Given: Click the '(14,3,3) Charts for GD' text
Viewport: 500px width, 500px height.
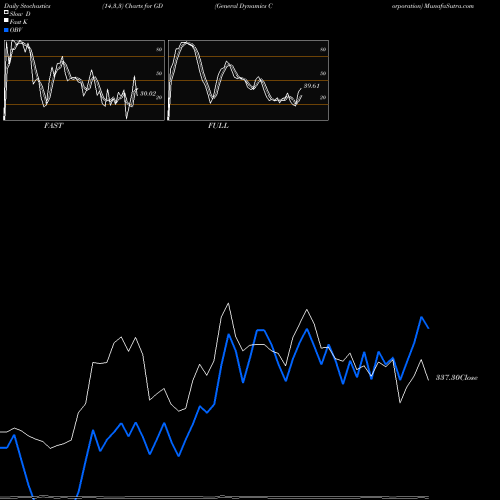Looking at the screenshot, I should click(133, 6).
